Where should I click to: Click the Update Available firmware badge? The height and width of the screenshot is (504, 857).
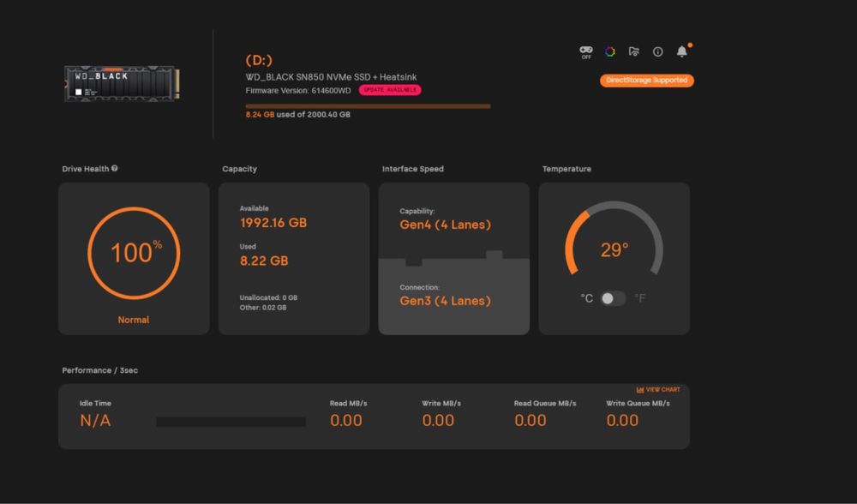[x=390, y=90]
